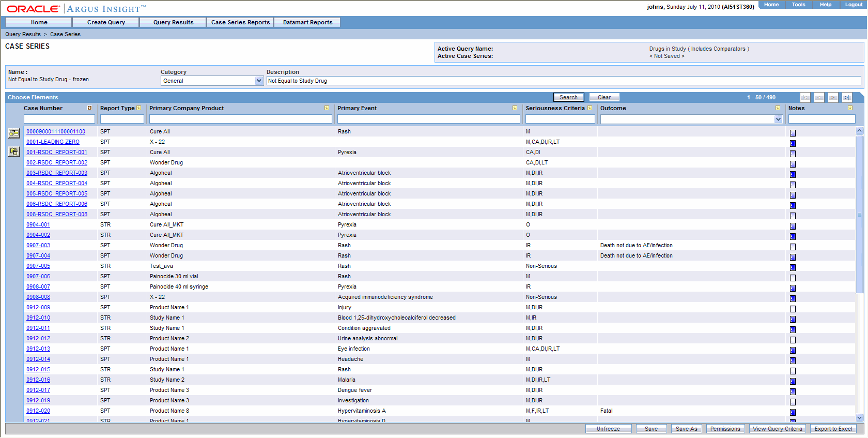
Task: Click the Description text field
Action: click(x=564, y=81)
